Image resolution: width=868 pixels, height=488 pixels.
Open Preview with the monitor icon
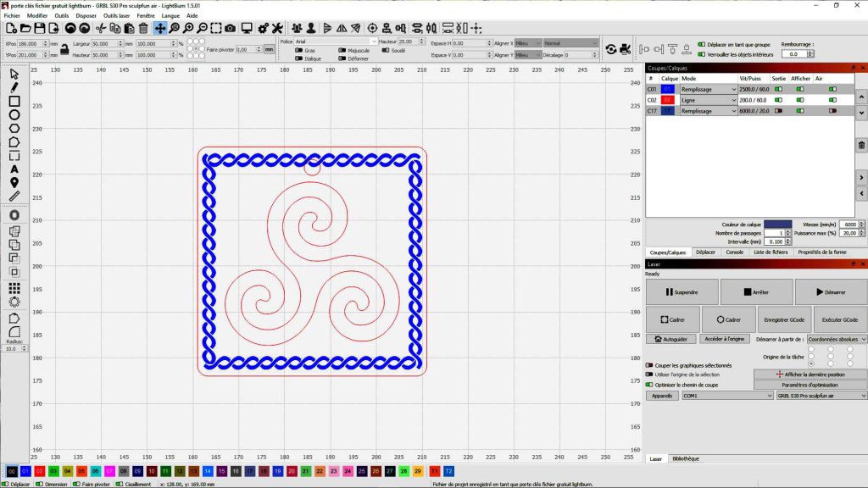pos(247,28)
